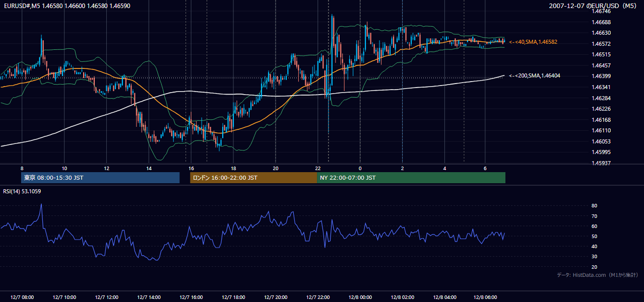Click the bottom date label 12/8 04:00

tap(444, 297)
